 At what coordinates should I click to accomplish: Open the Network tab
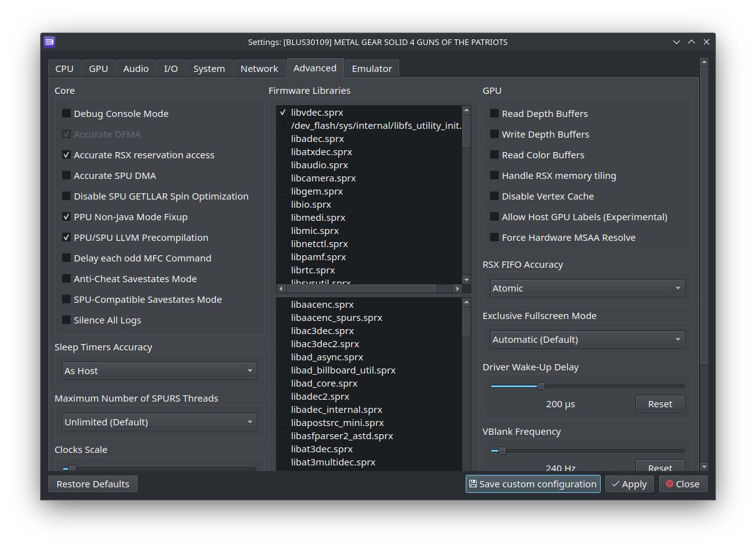(x=259, y=69)
